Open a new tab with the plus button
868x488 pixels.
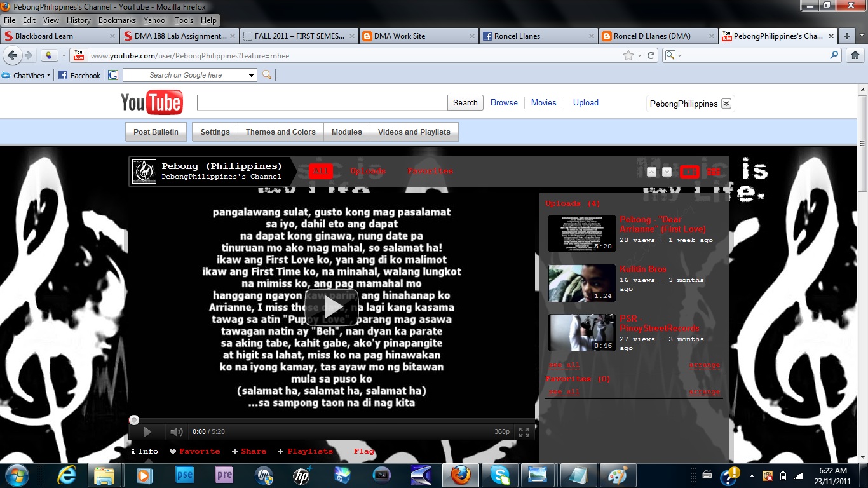(x=846, y=36)
